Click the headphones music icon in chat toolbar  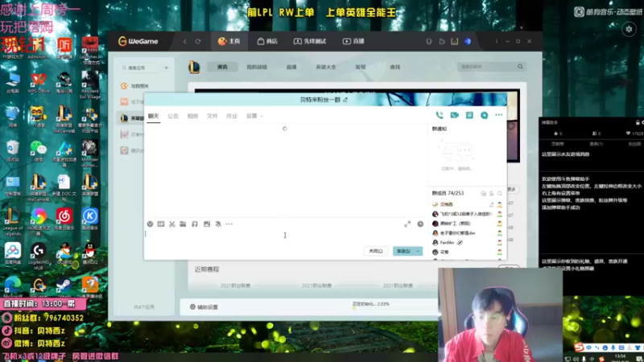[195, 224]
